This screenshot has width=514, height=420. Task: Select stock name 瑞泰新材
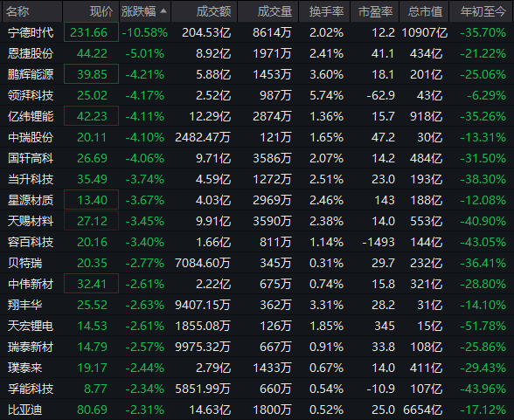coord(31,347)
